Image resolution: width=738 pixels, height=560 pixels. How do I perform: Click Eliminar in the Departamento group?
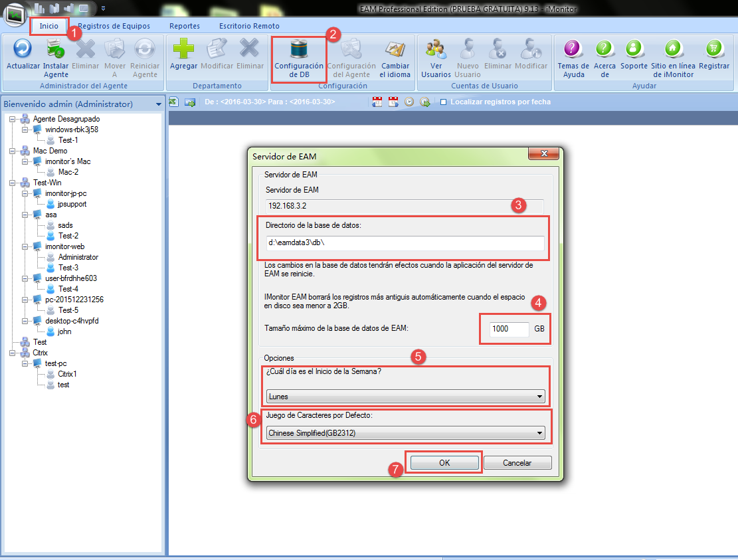tap(250, 48)
